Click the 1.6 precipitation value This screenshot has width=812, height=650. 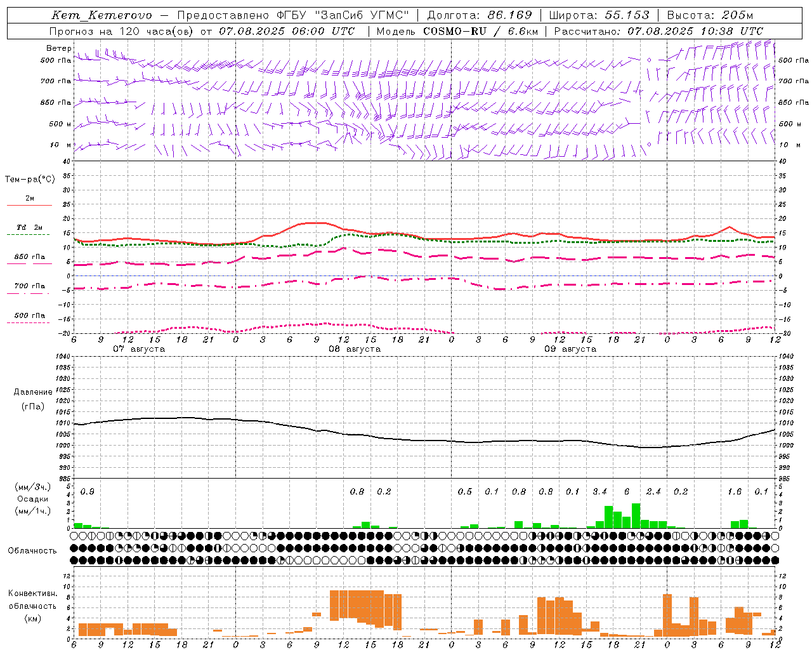735,492
